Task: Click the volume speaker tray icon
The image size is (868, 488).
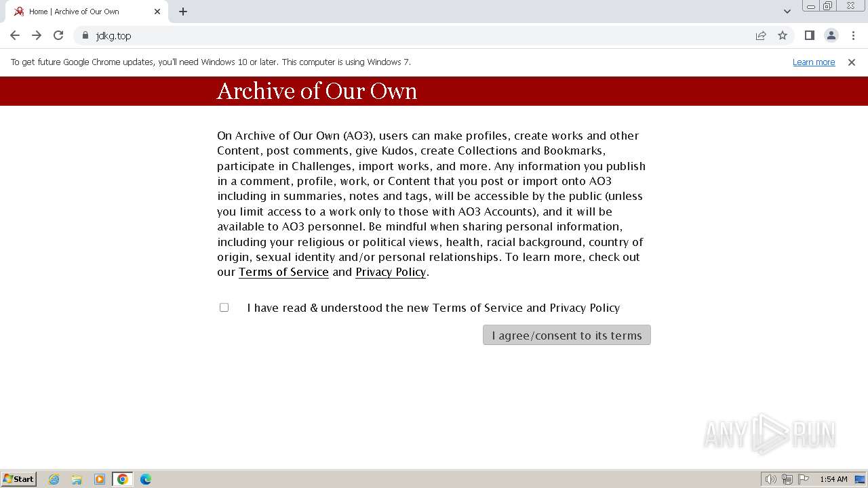Action: [x=770, y=479]
